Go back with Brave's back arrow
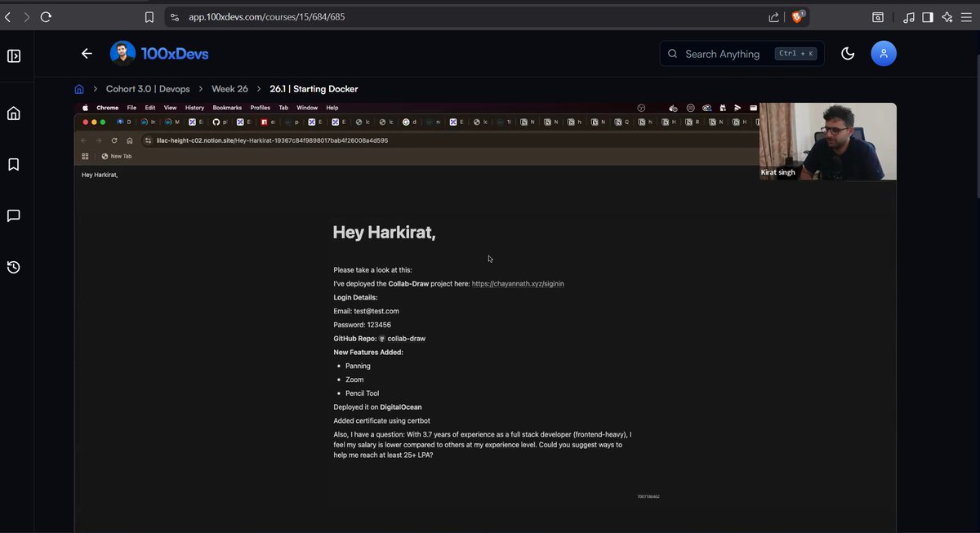The image size is (980, 533). [x=8, y=16]
